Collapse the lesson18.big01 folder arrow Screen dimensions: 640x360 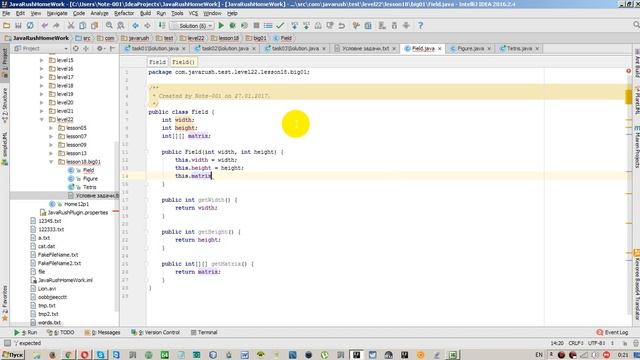[x=51, y=162]
